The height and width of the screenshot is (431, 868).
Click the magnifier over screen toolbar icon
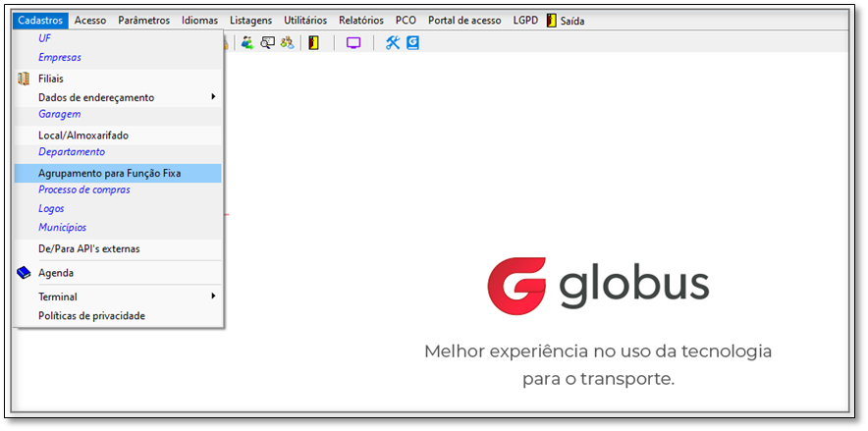click(x=268, y=42)
